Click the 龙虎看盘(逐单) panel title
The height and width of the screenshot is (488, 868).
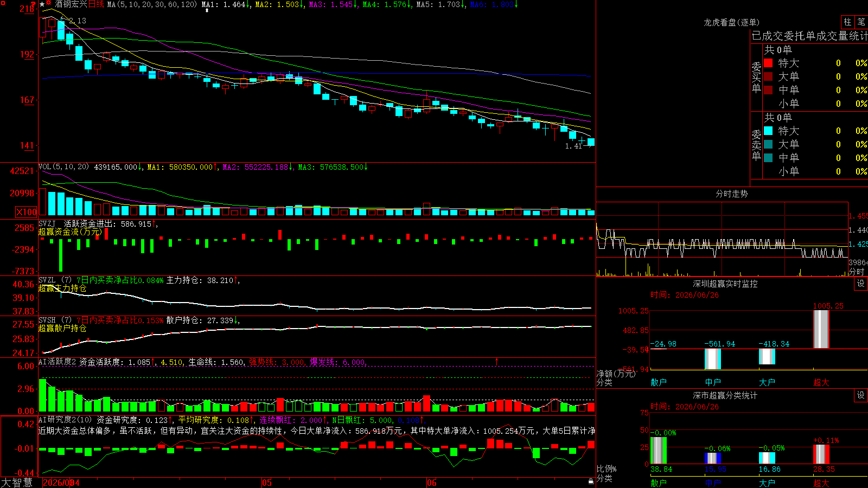coord(731,22)
